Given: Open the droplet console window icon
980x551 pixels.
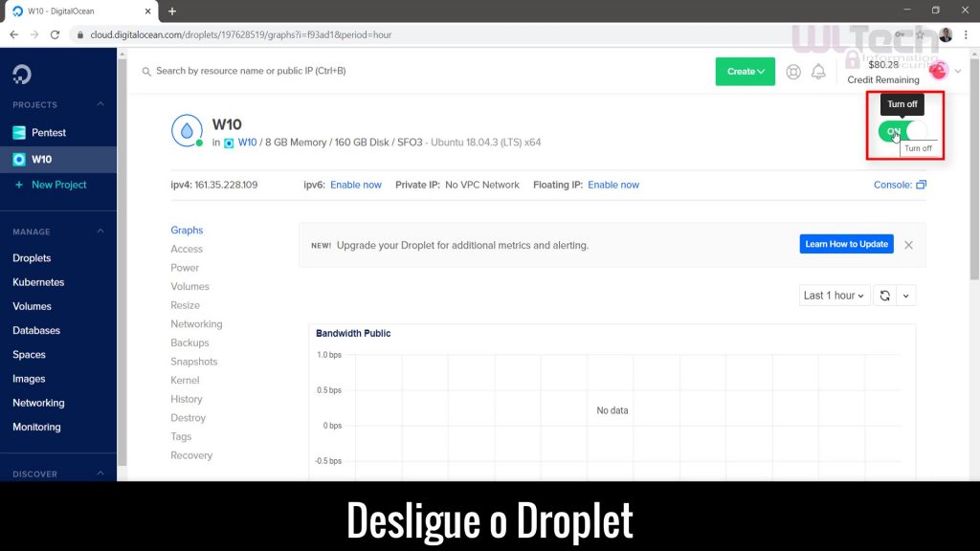Looking at the screenshot, I should (x=922, y=185).
